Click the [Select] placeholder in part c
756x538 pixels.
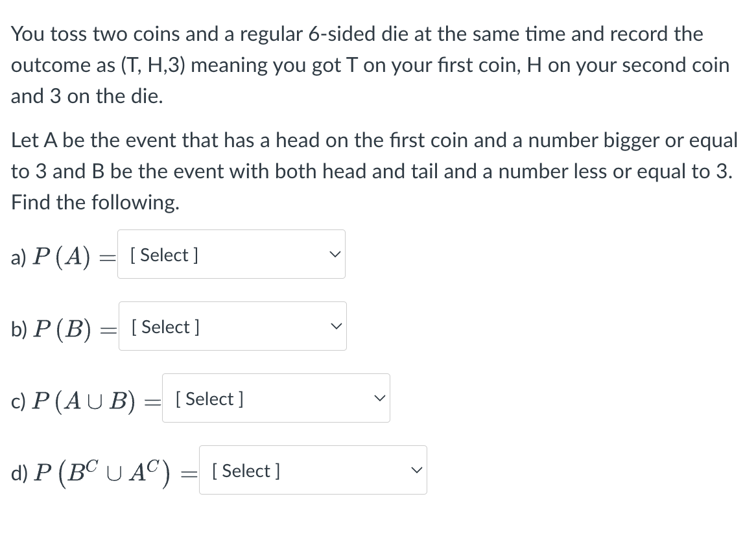pos(207,399)
